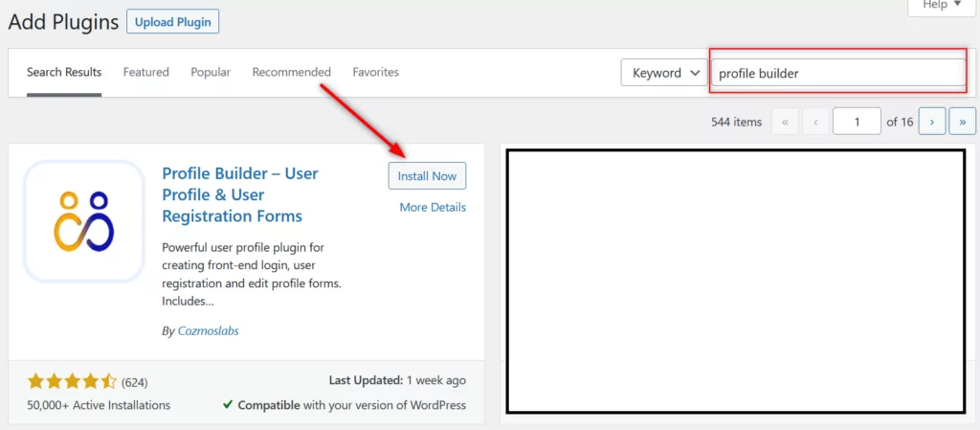Open the Cozmoslabs author link
This screenshot has width=980, height=430.
208,331
